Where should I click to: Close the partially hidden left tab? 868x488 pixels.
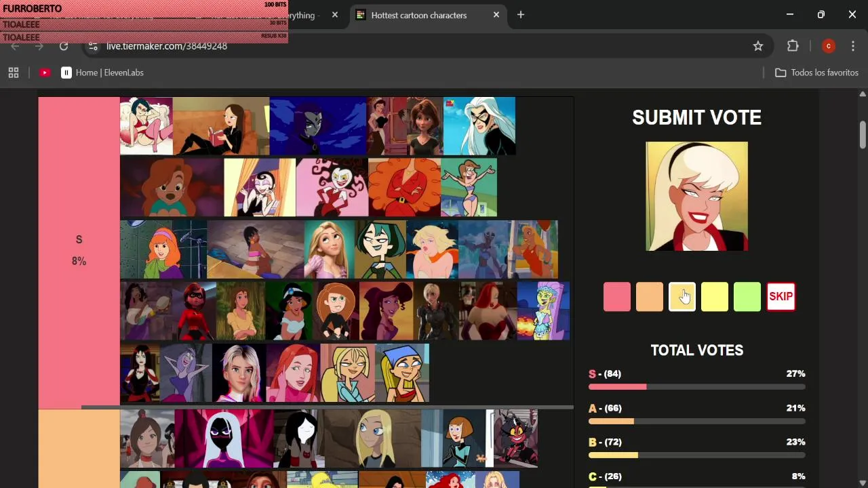pos(335,15)
